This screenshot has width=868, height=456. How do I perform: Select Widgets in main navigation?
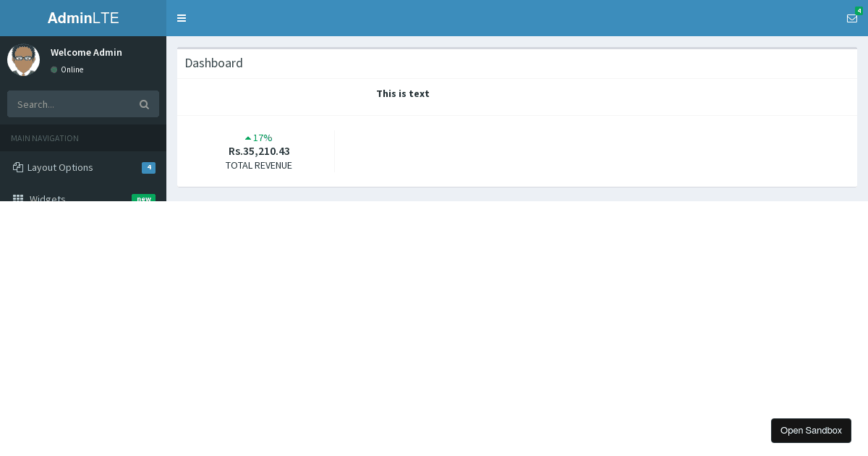pyautogui.click(x=48, y=199)
